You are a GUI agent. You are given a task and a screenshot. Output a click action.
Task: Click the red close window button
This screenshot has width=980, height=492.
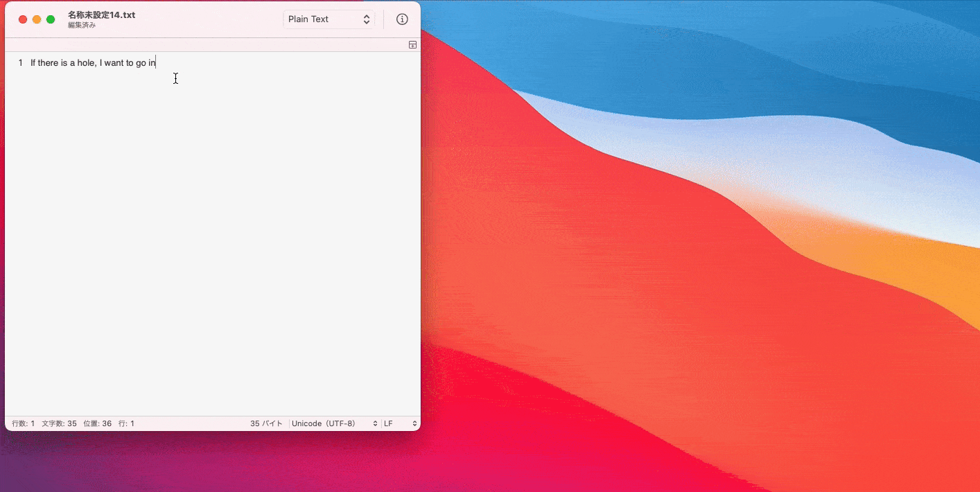click(x=23, y=19)
